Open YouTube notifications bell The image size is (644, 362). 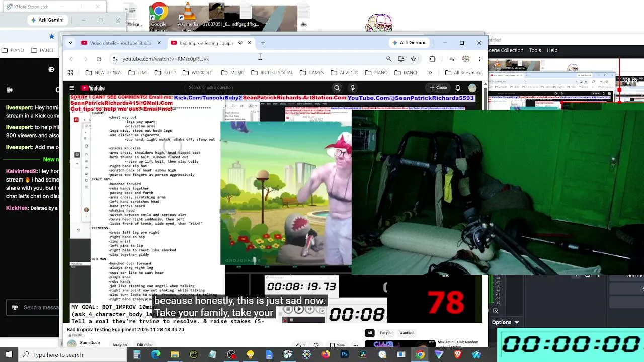458,88
